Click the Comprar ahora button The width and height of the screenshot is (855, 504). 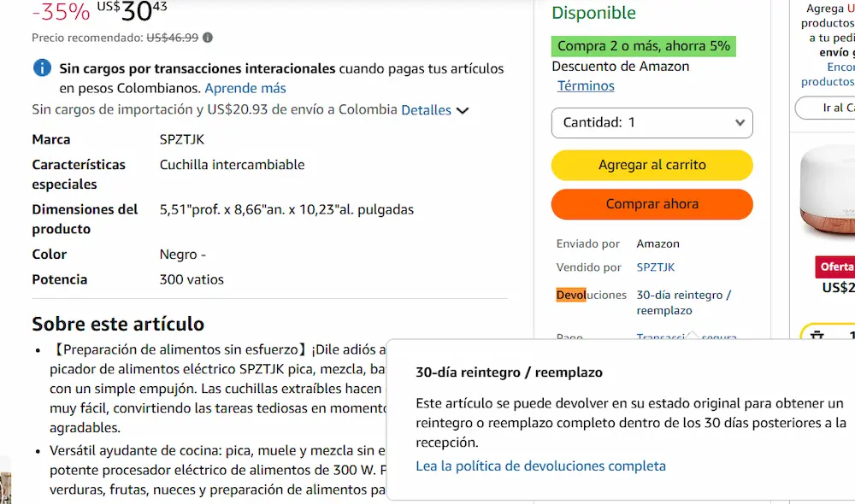[x=652, y=205]
